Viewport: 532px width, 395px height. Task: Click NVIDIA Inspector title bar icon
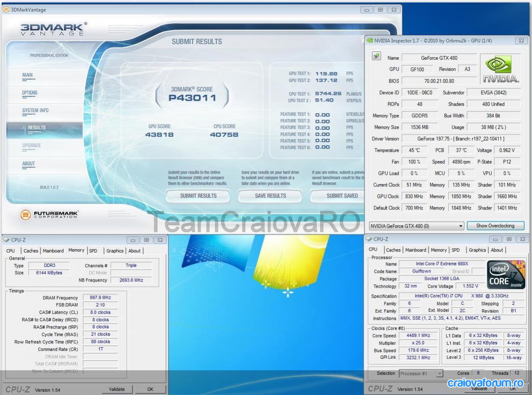click(x=370, y=40)
